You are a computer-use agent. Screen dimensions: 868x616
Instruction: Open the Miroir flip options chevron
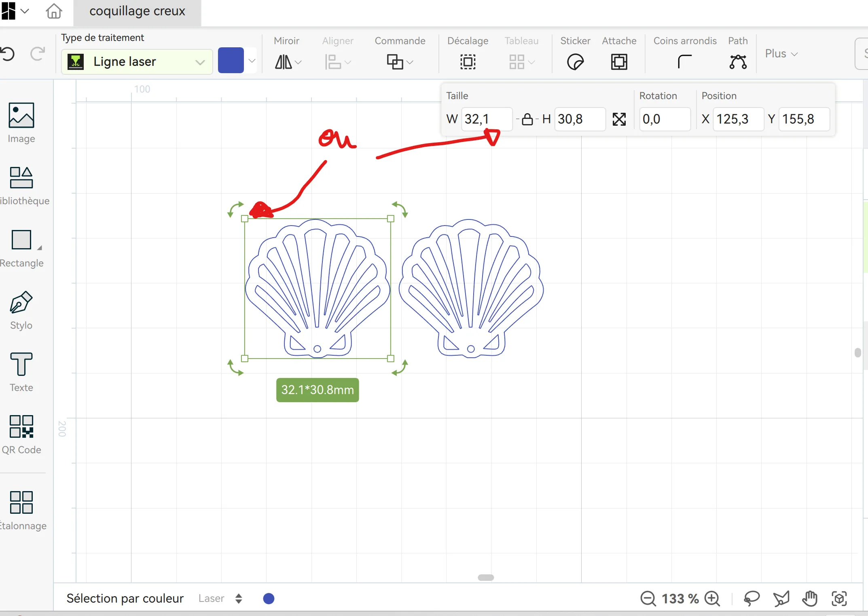tap(299, 63)
